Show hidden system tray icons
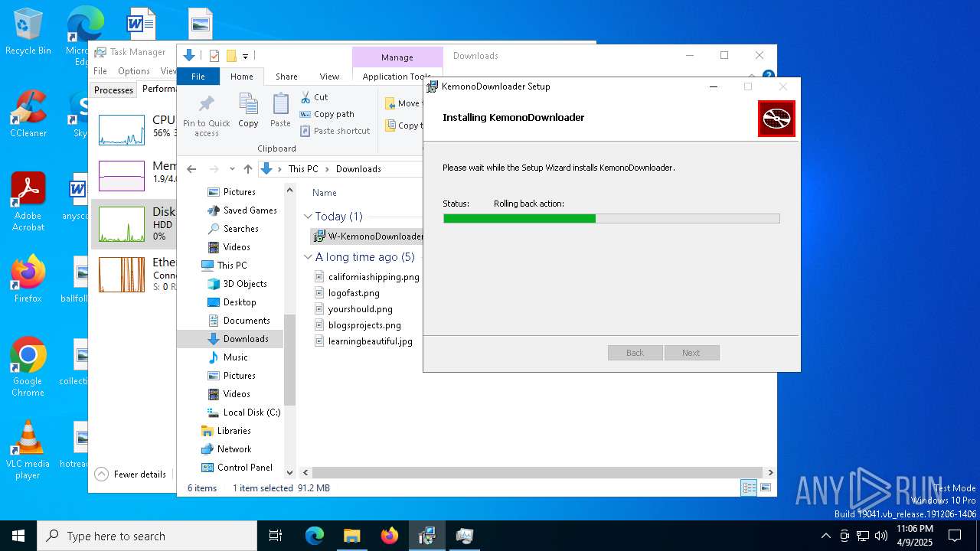This screenshot has width=980, height=551. coord(825,536)
